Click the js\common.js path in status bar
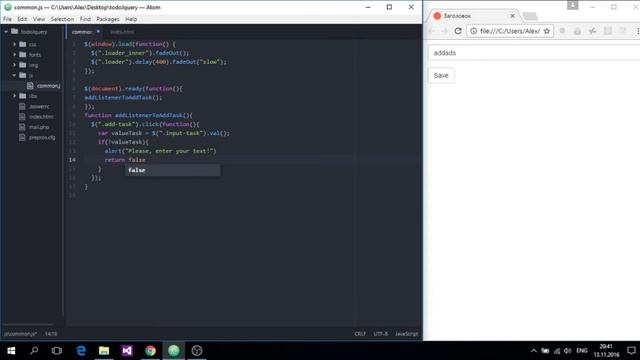The height and width of the screenshot is (360, 640). tap(20, 334)
